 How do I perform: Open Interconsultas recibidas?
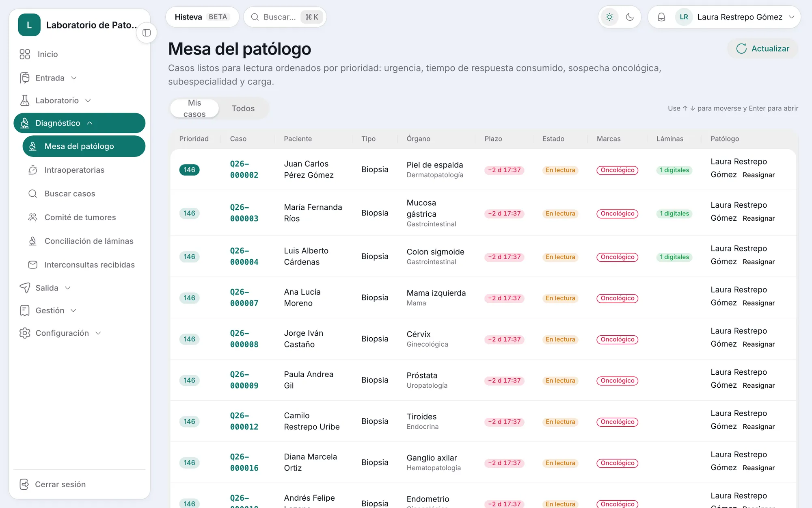pyautogui.click(x=84, y=265)
